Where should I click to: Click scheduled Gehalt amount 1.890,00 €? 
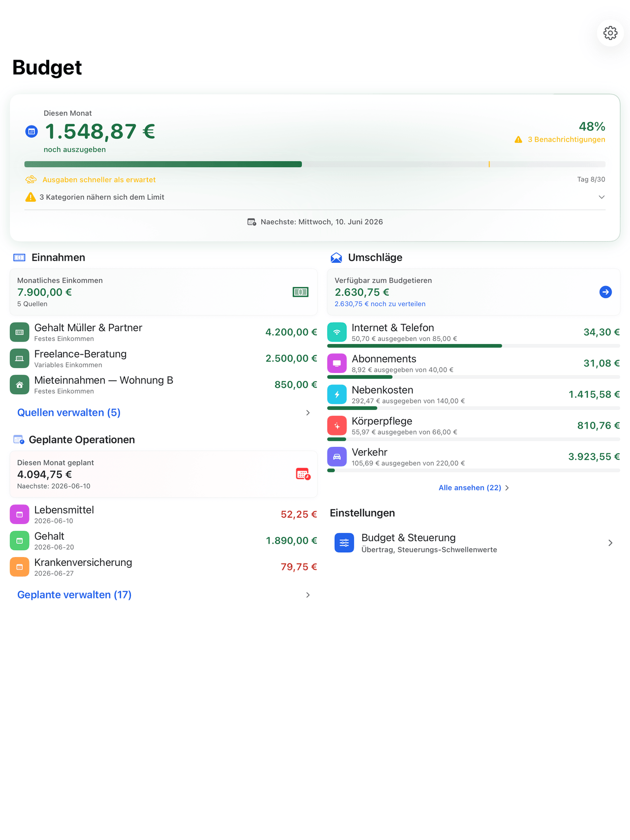(291, 540)
